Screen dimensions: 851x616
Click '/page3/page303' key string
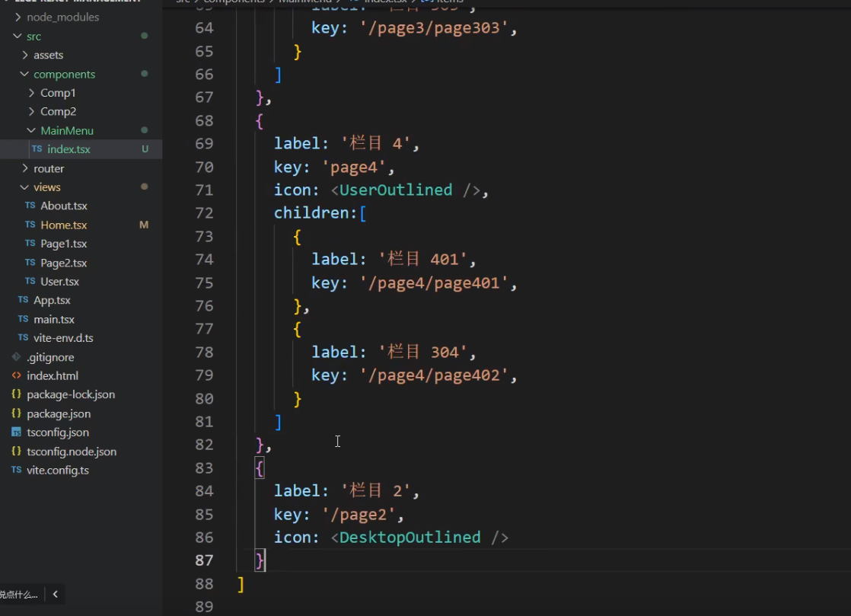(434, 27)
